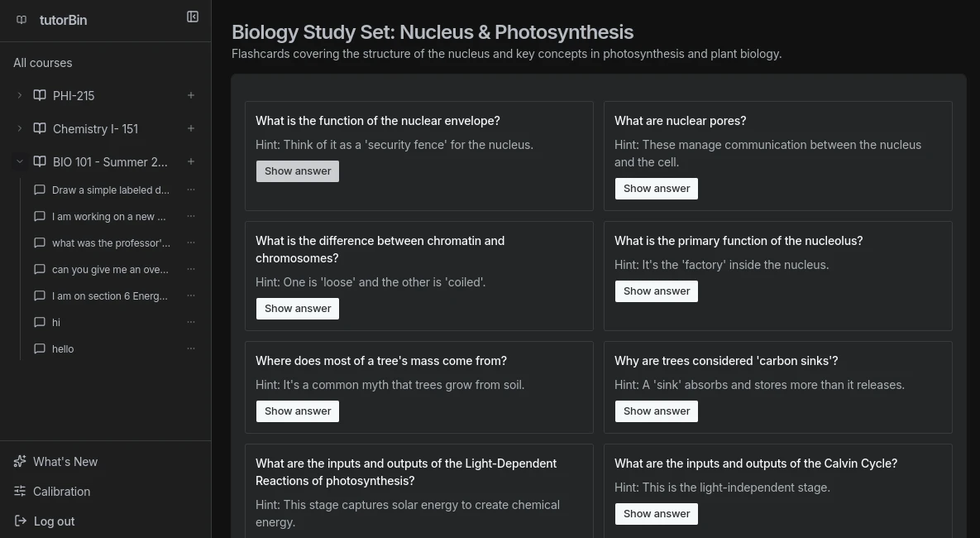Image resolution: width=980 pixels, height=538 pixels.
Task: Click the Calibration sliders icon
Action: tap(20, 491)
